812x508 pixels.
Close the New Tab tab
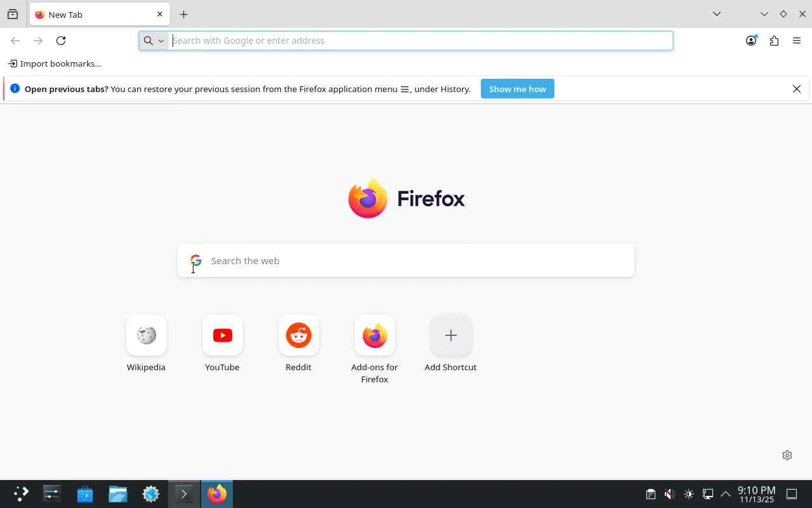tap(160, 14)
